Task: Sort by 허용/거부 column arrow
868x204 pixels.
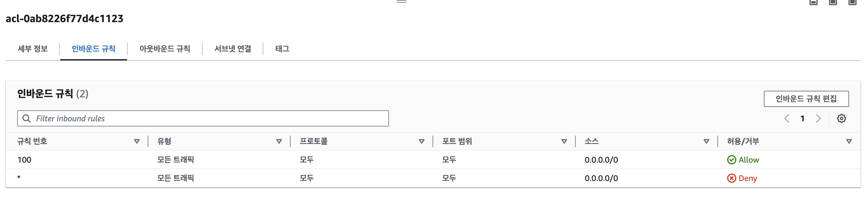Action: pyautogui.click(x=849, y=142)
